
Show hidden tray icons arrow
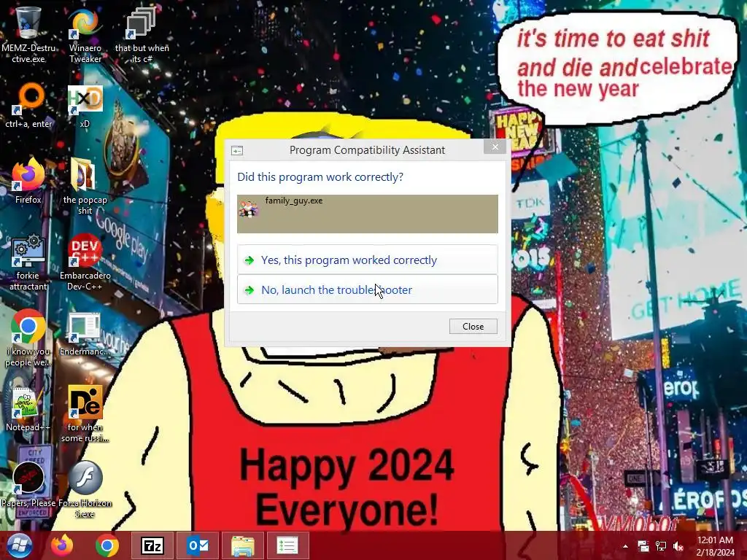tap(625, 546)
